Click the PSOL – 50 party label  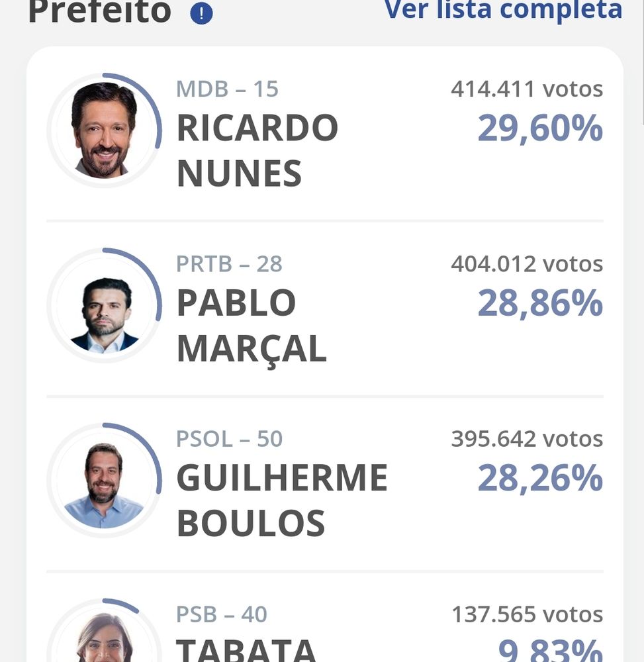coord(229,439)
